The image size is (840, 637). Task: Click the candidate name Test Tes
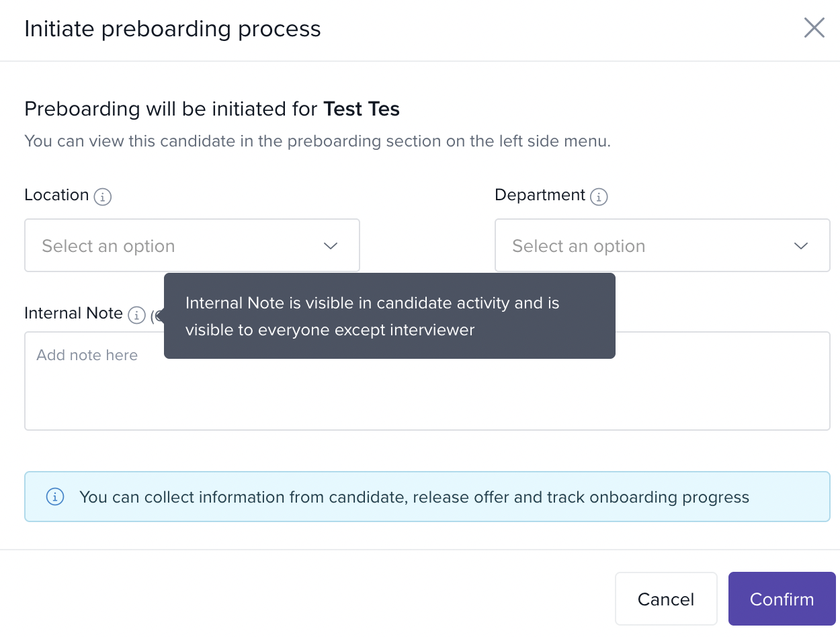[x=362, y=109]
